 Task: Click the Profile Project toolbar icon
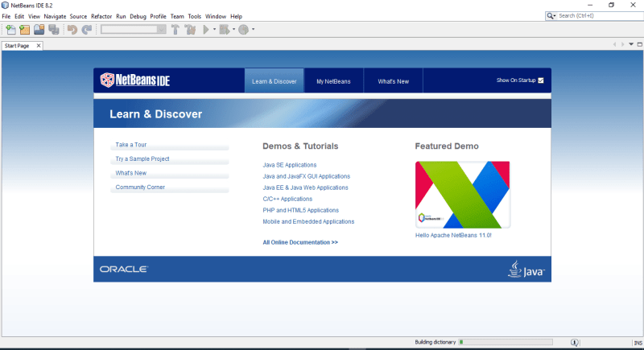244,29
